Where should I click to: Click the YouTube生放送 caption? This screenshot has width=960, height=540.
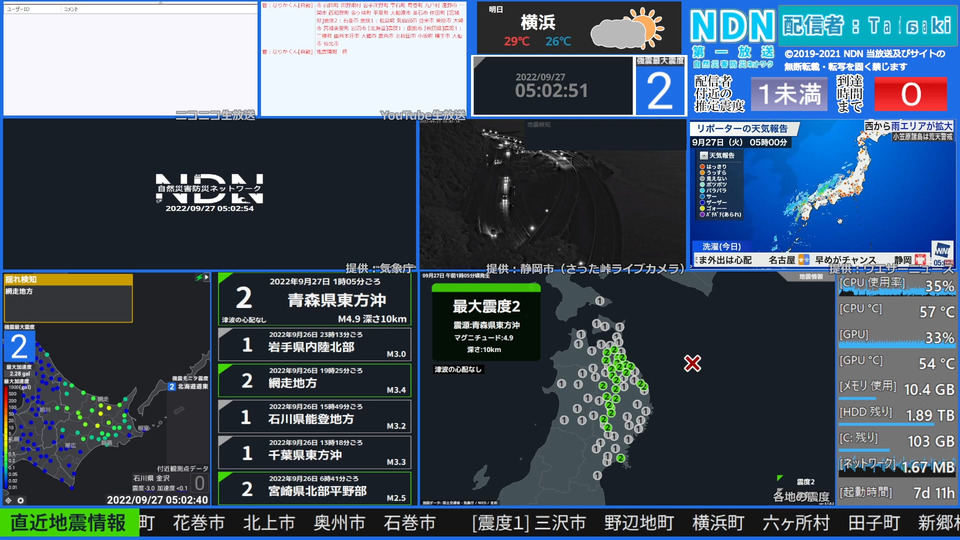(422, 115)
